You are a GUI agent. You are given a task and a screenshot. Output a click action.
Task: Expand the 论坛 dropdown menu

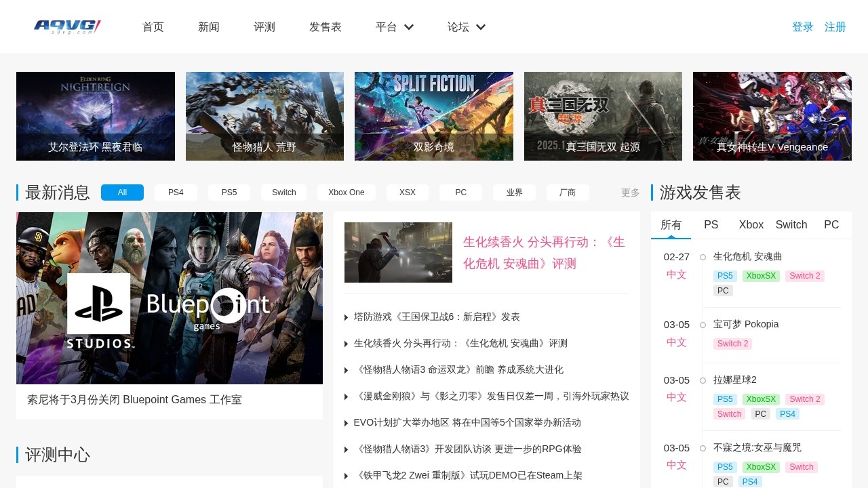click(x=466, y=27)
